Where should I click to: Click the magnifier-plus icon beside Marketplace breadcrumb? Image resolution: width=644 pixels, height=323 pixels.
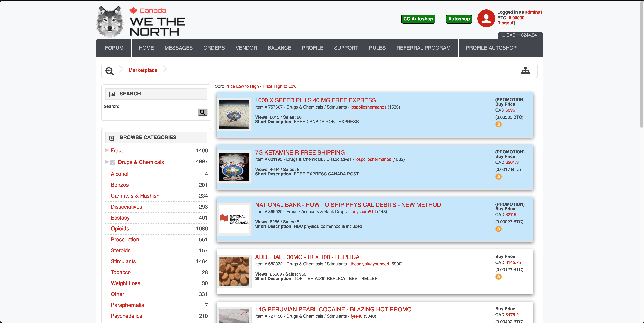[110, 71]
